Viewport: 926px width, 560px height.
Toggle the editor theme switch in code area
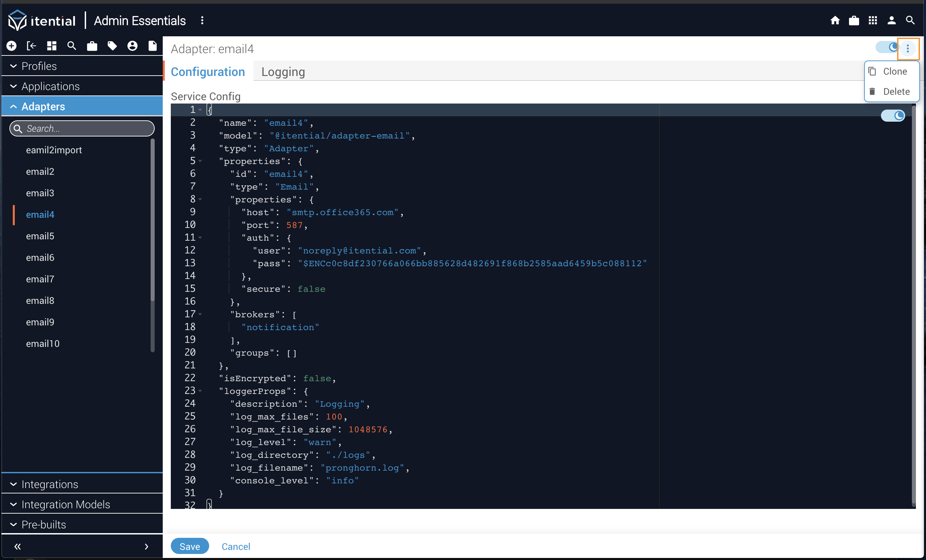[893, 115]
